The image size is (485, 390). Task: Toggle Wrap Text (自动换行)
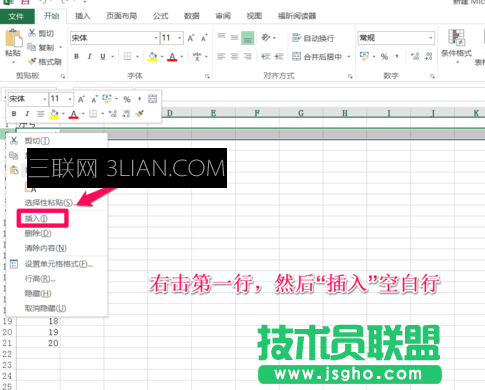[x=313, y=38]
